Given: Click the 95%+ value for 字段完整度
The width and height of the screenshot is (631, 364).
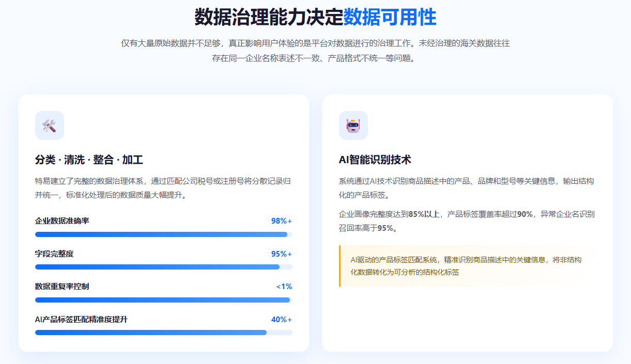Looking at the screenshot, I should pos(282,254).
